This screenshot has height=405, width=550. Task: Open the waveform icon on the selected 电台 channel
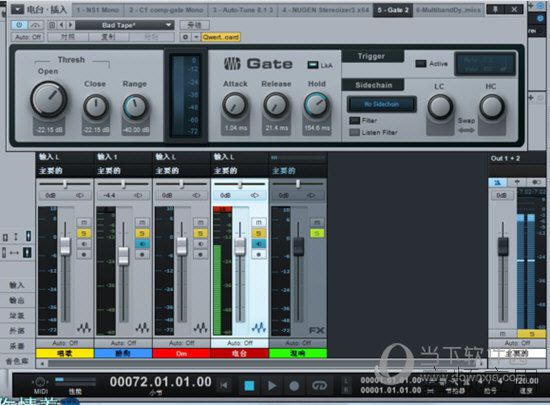(x=259, y=328)
